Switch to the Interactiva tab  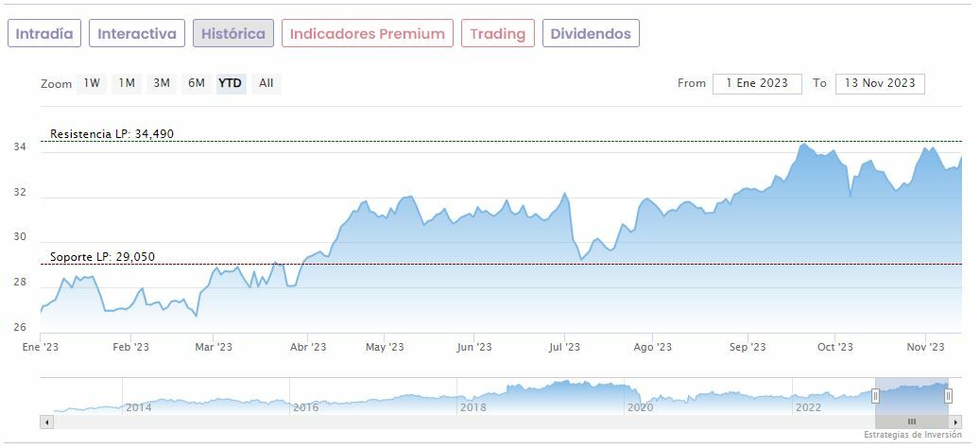click(137, 34)
